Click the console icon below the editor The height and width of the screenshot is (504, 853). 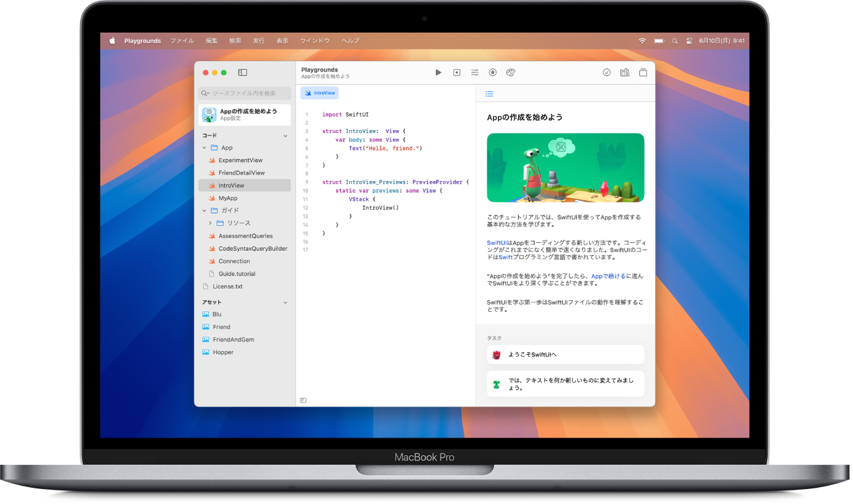303,400
